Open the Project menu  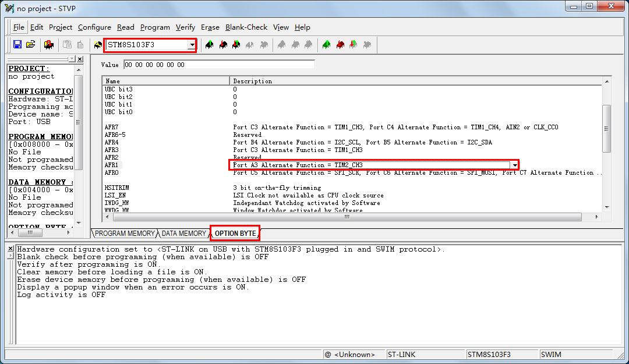61,27
